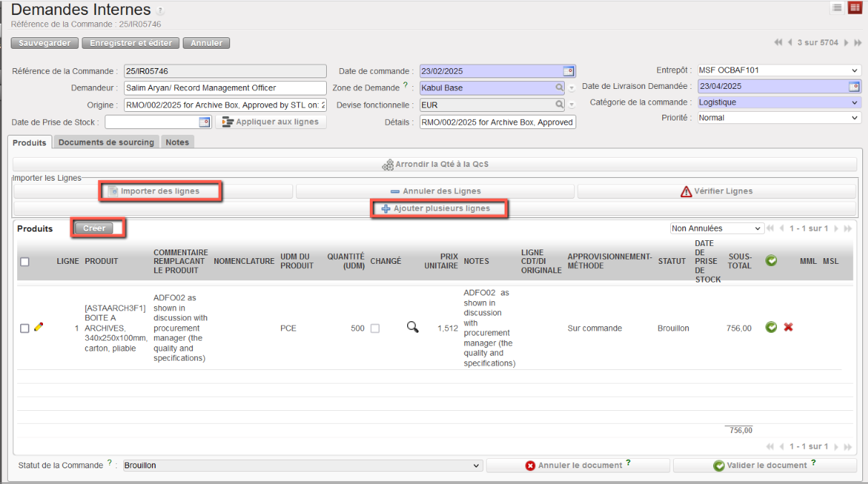The image size is (868, 484).
Task: Check the Changé checkbox on line 1
Action: click(375, 328)
